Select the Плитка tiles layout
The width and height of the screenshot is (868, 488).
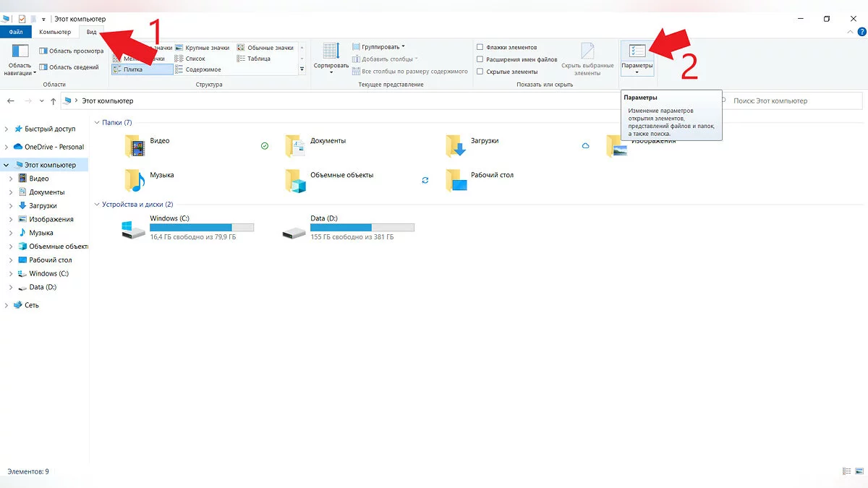[142, 69]
